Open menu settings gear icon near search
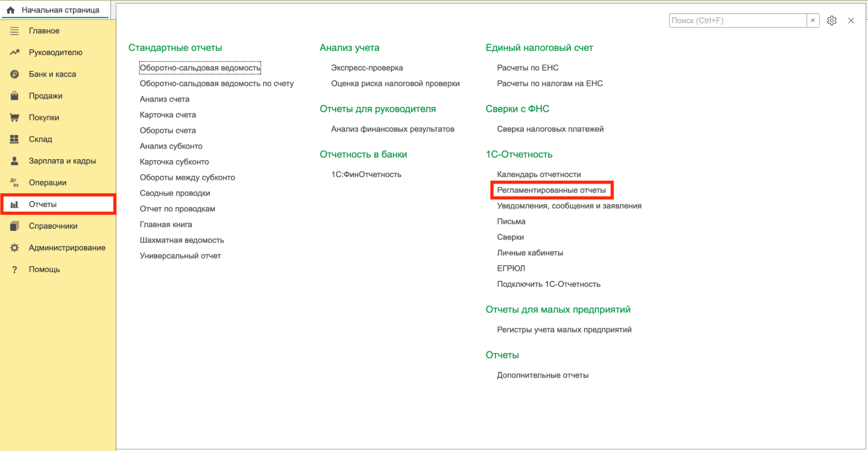The height and width of the screenshot is (451, 868). 832,20
